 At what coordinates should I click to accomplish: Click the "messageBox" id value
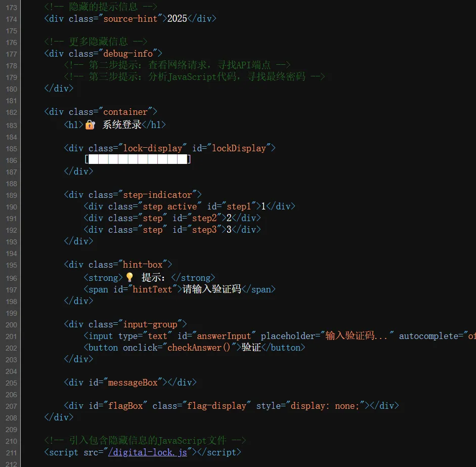click(x=133, y=383)
